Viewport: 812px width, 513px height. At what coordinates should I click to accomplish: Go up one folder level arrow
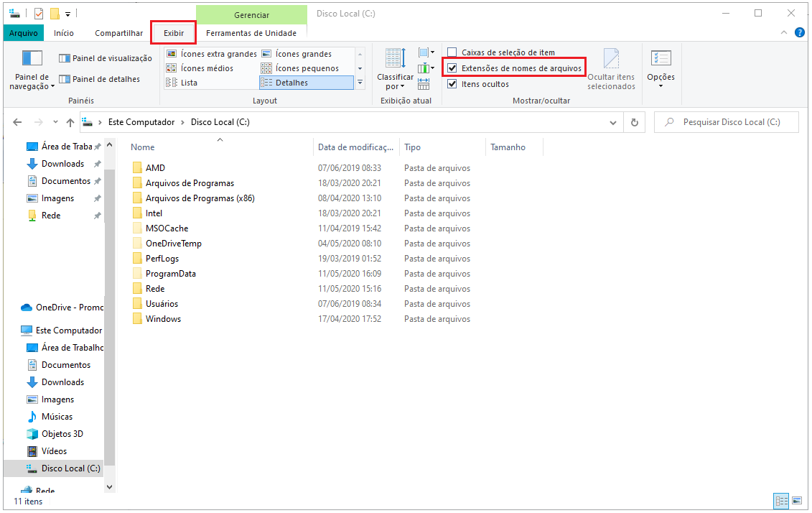[x=70, y=122]
